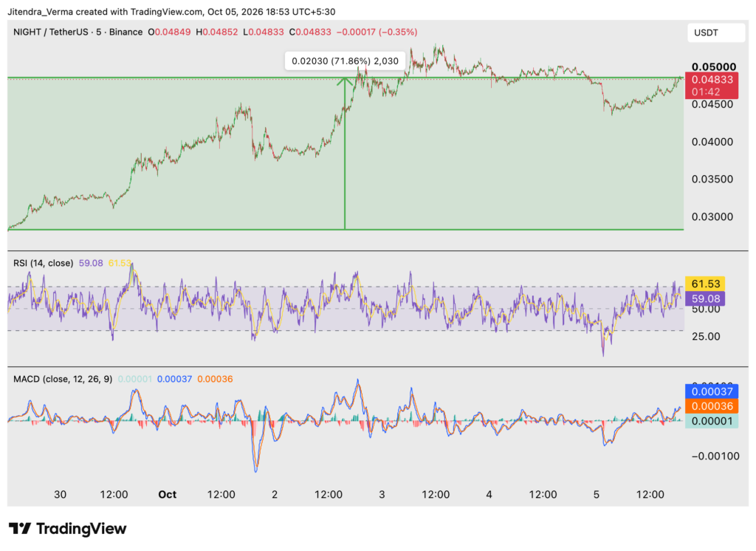
Task: Click the 0.05000 price axis label
Action: tap(714, 66)
